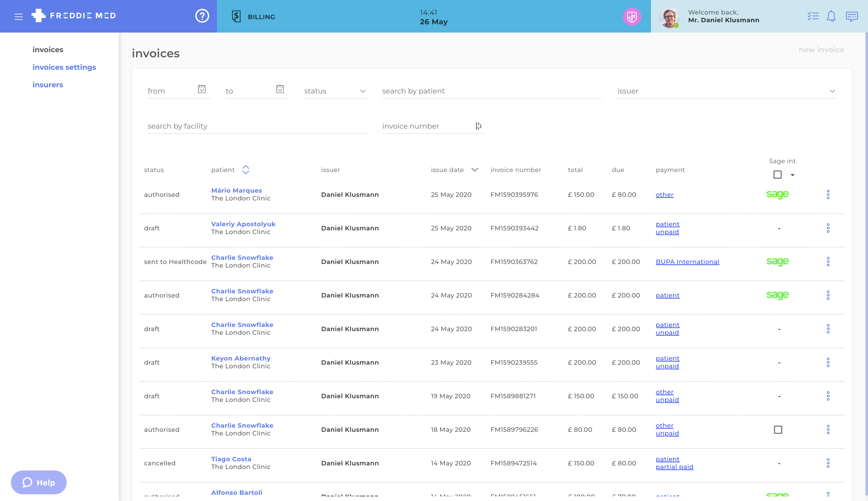Screen dimensions: 868x501
Task: Sort invoices by issue date arrow
Action: [x=474, y=170]
